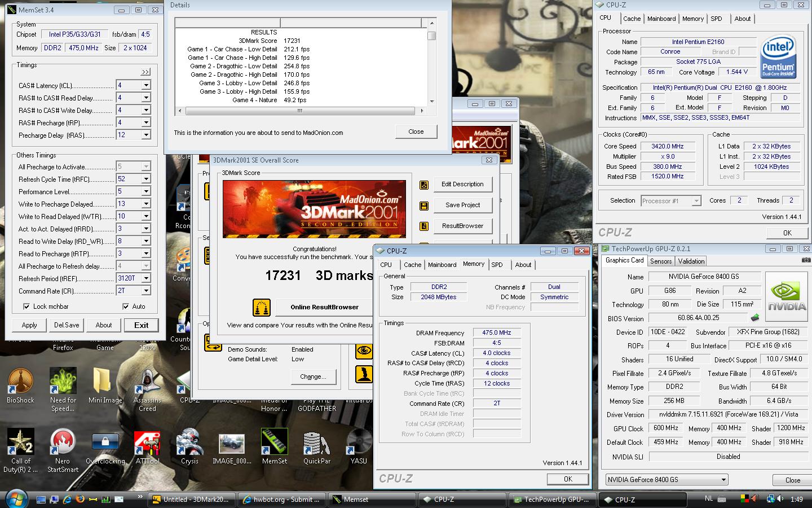Open the RAS# to CAS# Read Delay dropdown

pos(146,98)
